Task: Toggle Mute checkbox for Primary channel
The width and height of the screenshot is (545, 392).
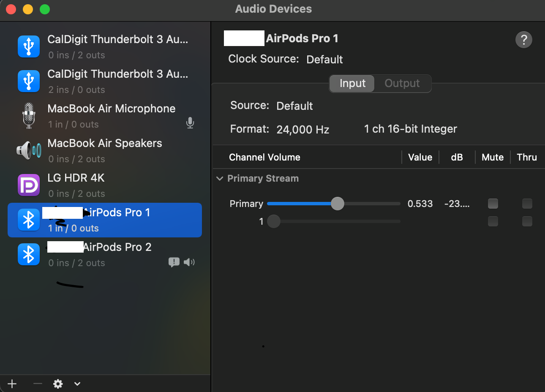Action: [x=493, y=204]
